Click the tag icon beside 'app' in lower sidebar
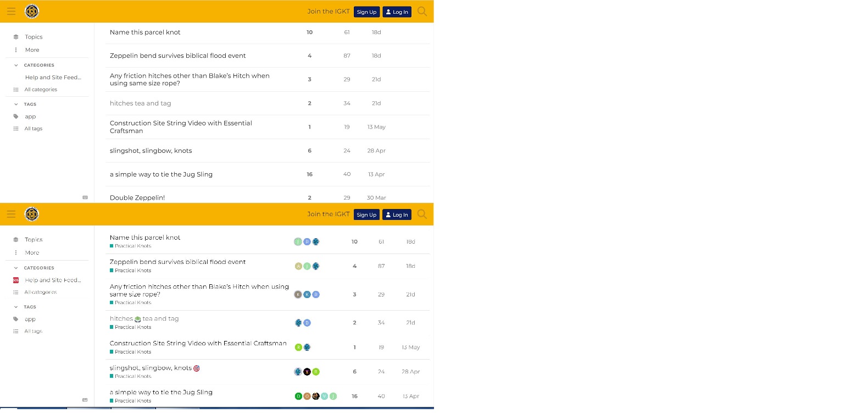The image size is (868, 413). click(x=16, y=319)
